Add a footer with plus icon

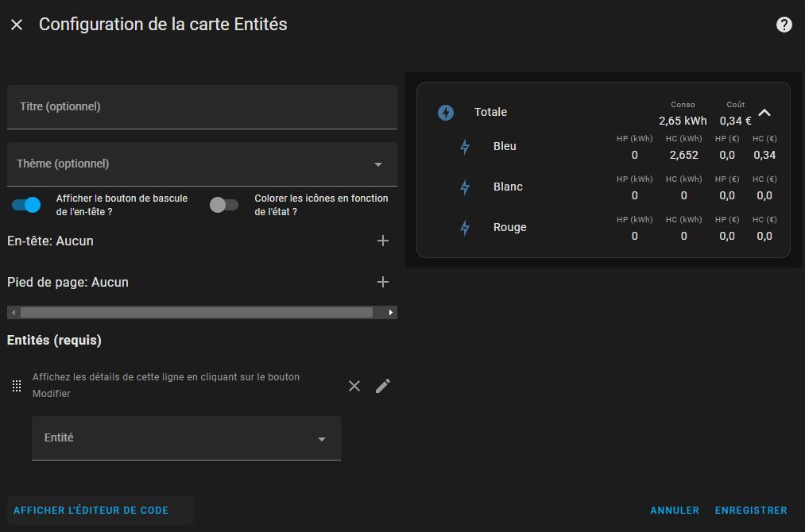point(383,282)
